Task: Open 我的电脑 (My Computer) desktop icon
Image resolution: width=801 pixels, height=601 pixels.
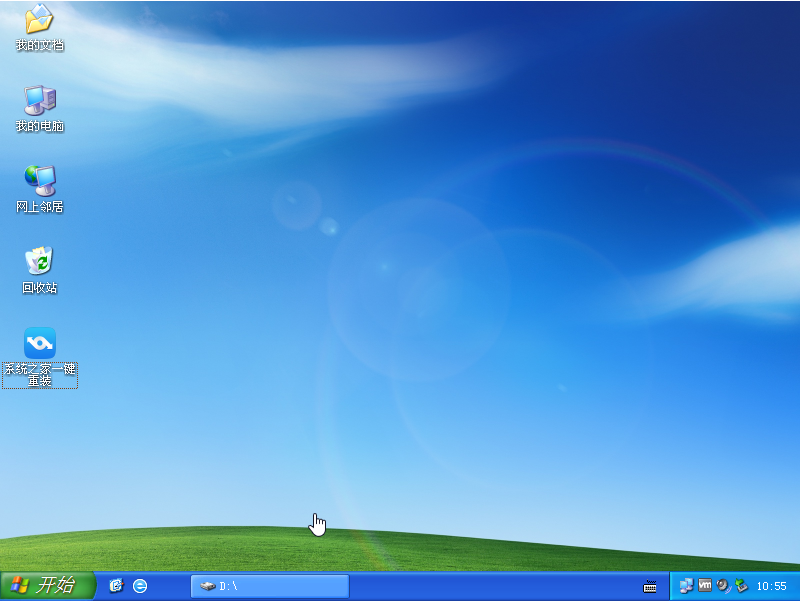Action: (x=38, y=105)
